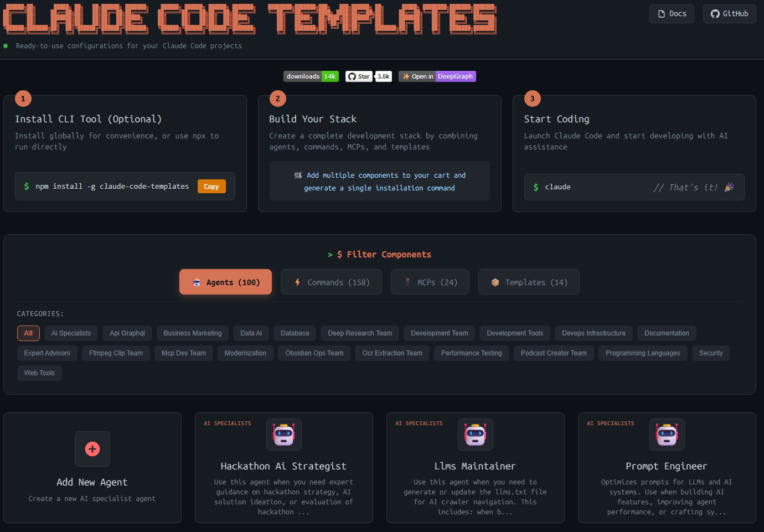Click the green dollar sign before claude

click(536, 187)
